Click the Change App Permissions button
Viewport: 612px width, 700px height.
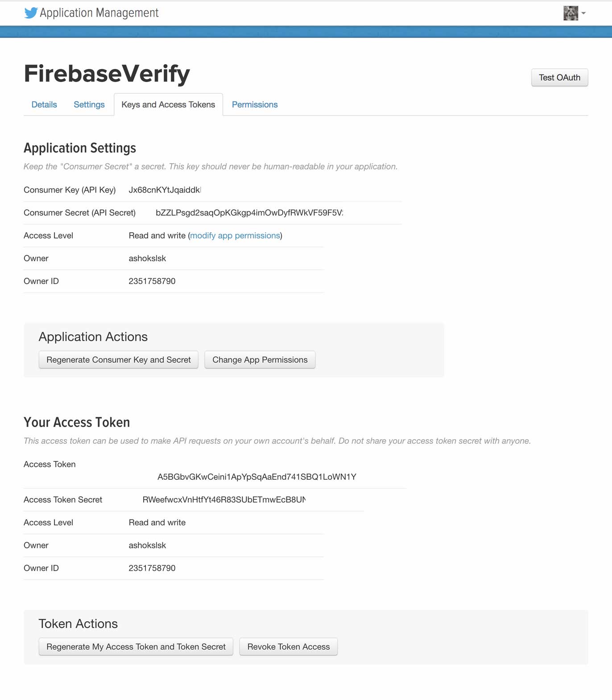[x=260, y=360]
